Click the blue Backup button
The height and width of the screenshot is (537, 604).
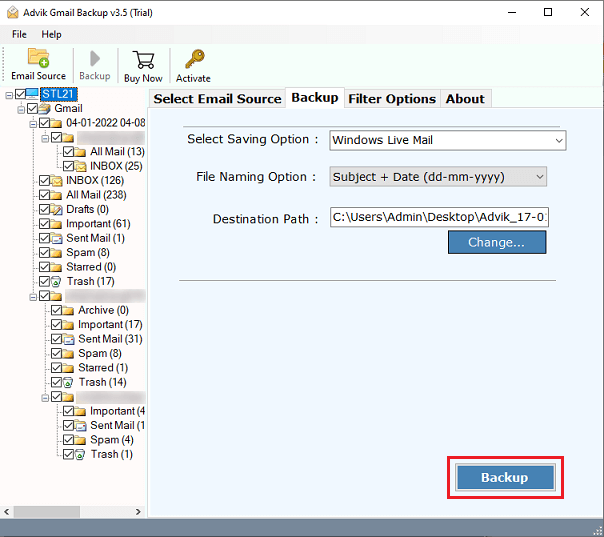pyautogui.click(x=505, y=478)
